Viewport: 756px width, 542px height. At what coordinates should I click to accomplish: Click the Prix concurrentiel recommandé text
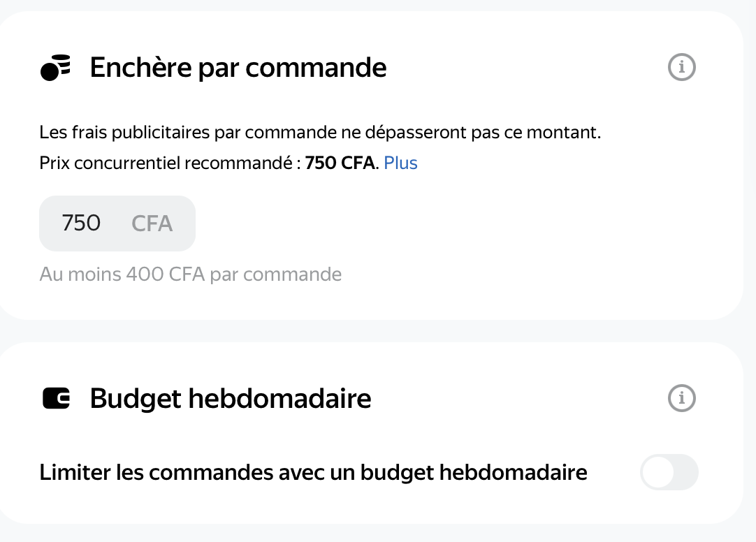[170, 163]
